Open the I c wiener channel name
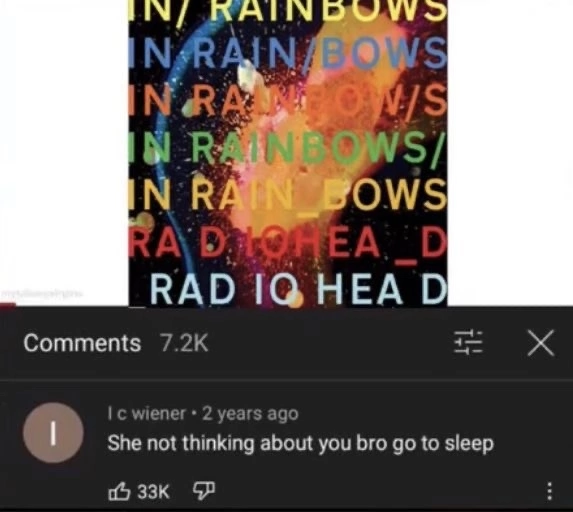Viewport: 573px width, 512px height. click(x=147, y=414)
